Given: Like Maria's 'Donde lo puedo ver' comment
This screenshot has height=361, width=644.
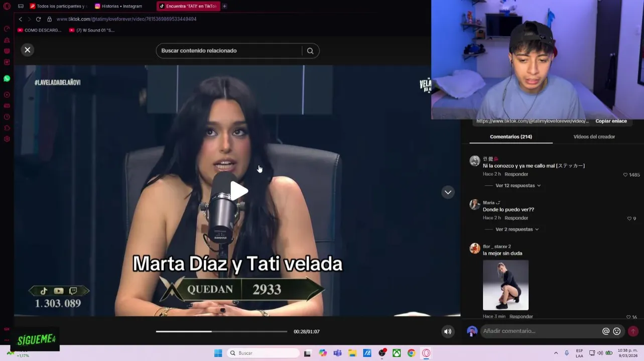Looking at the screenshot, I should point(629,219).
